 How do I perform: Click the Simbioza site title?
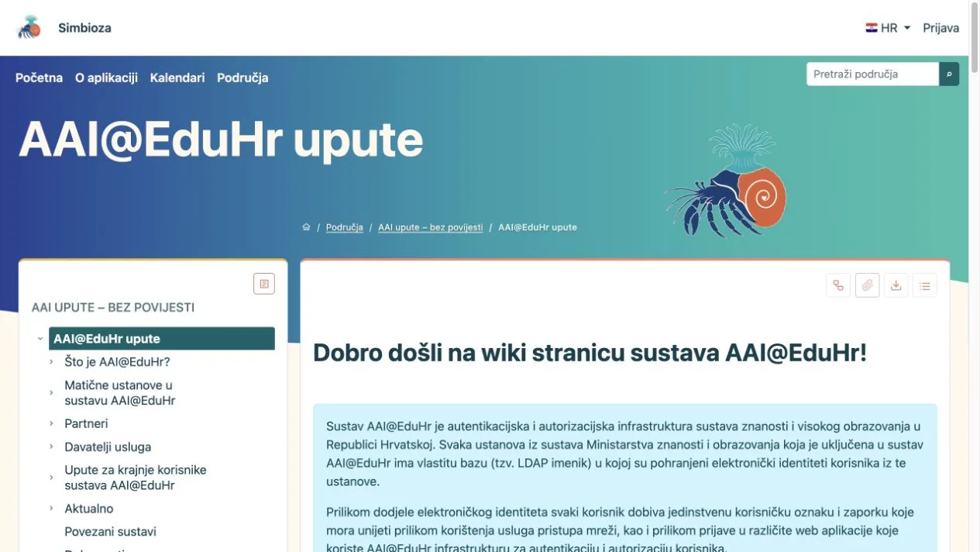coord(84,28)
